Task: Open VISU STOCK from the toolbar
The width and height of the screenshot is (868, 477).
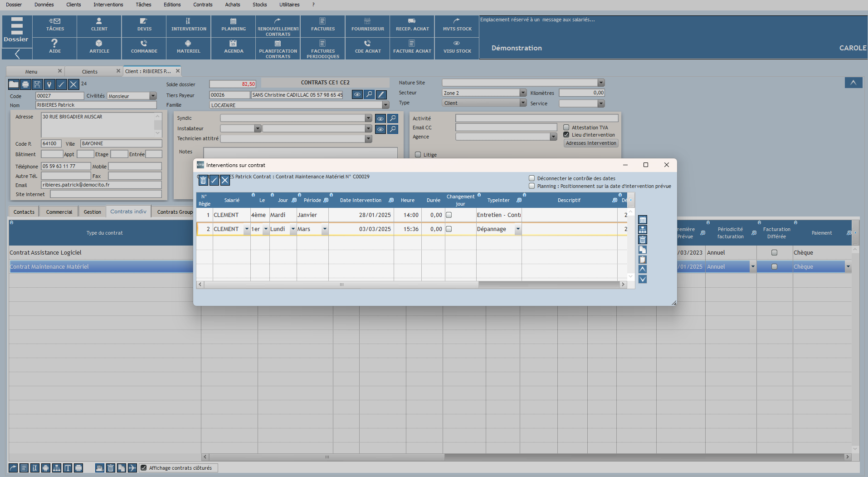Action: [x=457, y=48]
